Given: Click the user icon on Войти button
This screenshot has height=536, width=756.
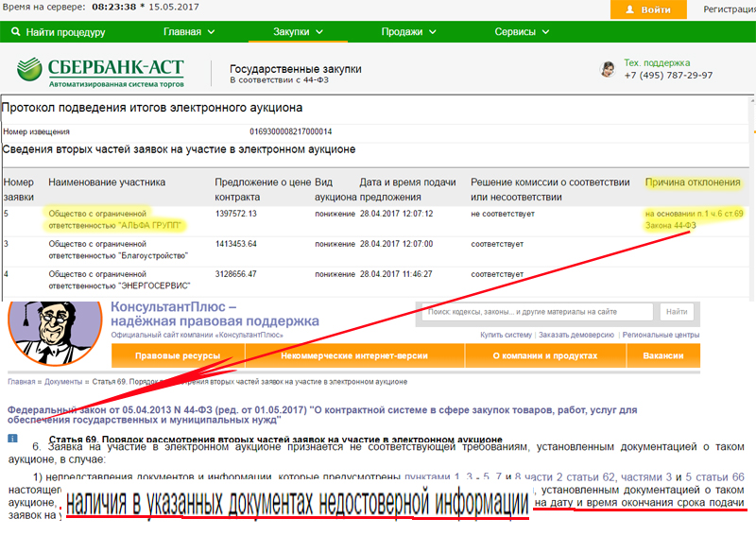Looking at the screenshot, I should pyautogui.click(x=629, y=9).
